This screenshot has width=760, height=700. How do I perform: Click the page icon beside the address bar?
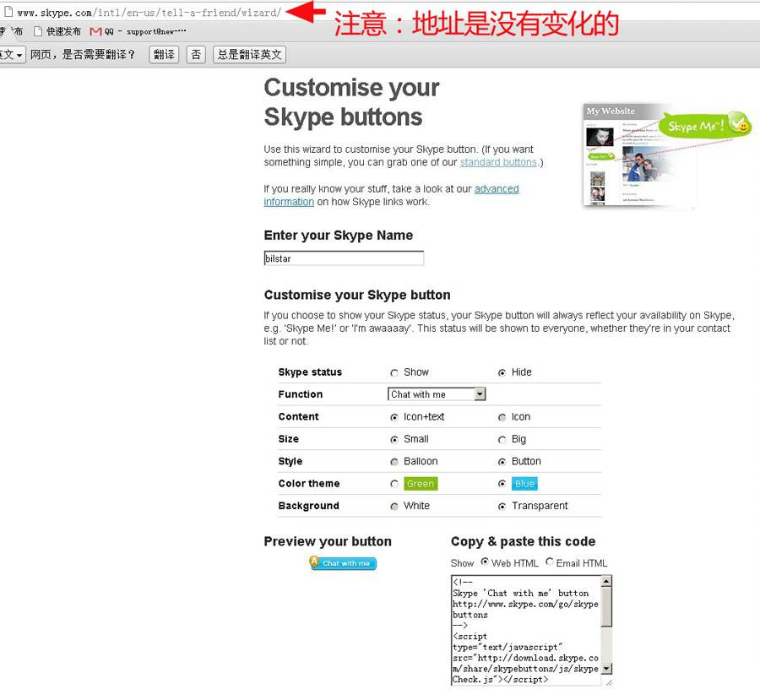[7, 13]
